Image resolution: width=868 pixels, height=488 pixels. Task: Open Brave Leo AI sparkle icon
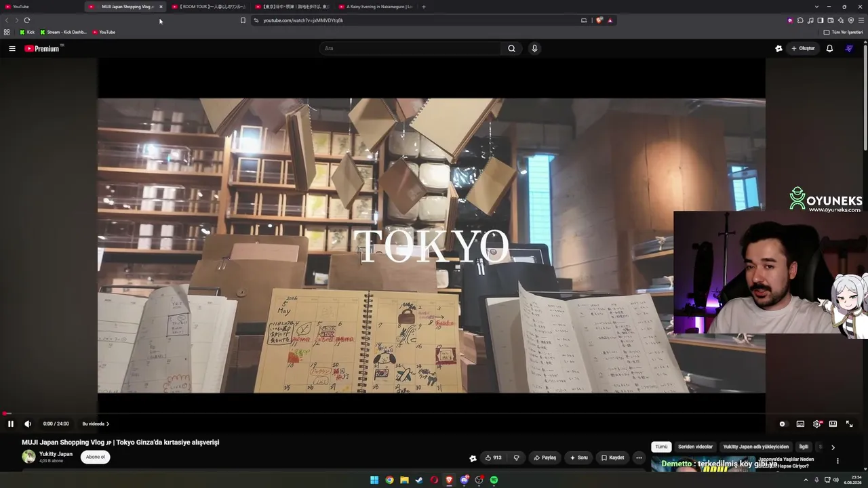click(x=841, y=20)
